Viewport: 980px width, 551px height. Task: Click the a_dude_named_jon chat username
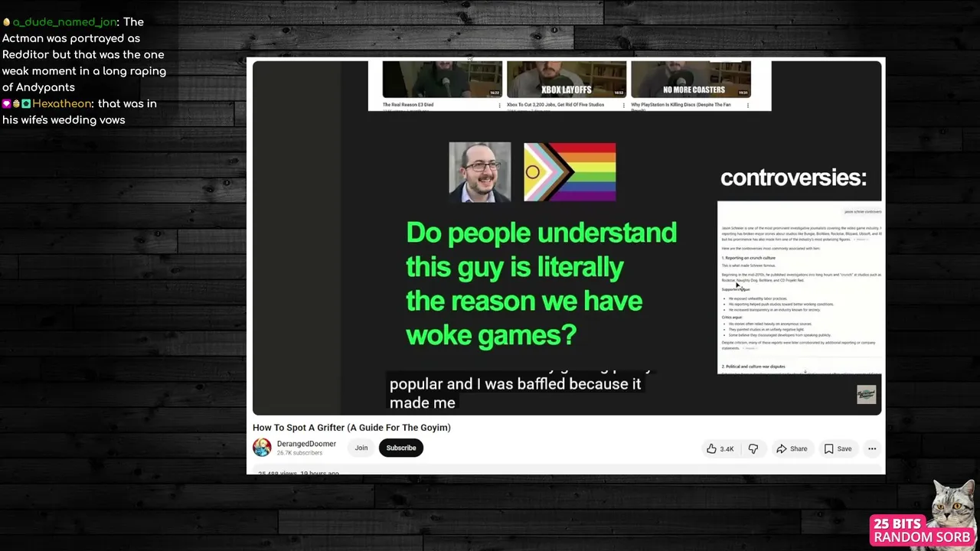(x=64, y=22)
